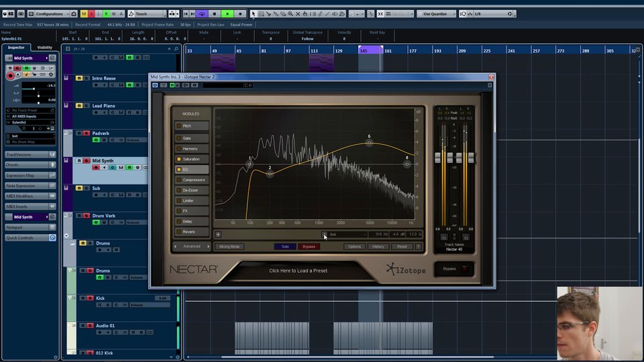
Task: Stop playback with the transport Stop button
Action: point(214,13)
